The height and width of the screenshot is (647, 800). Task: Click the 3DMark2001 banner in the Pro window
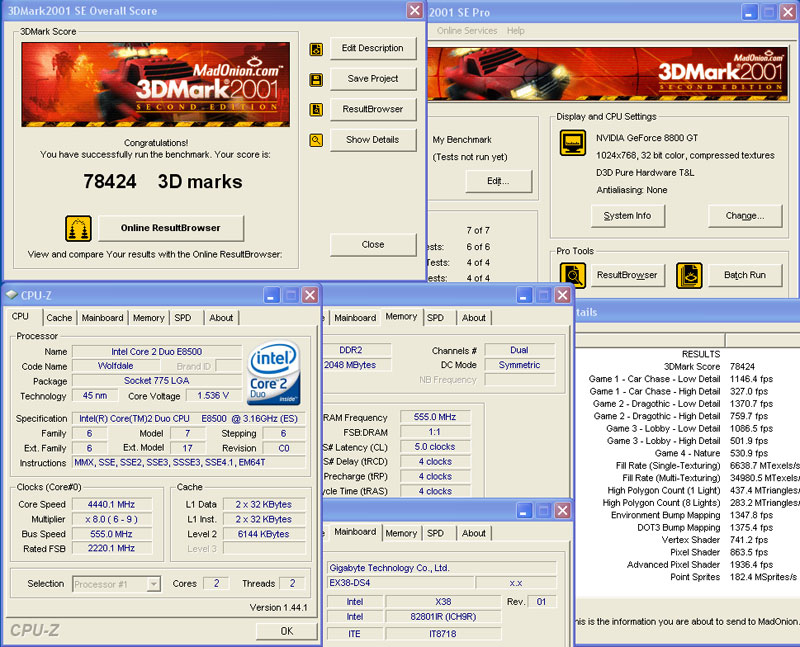(609, 73)
